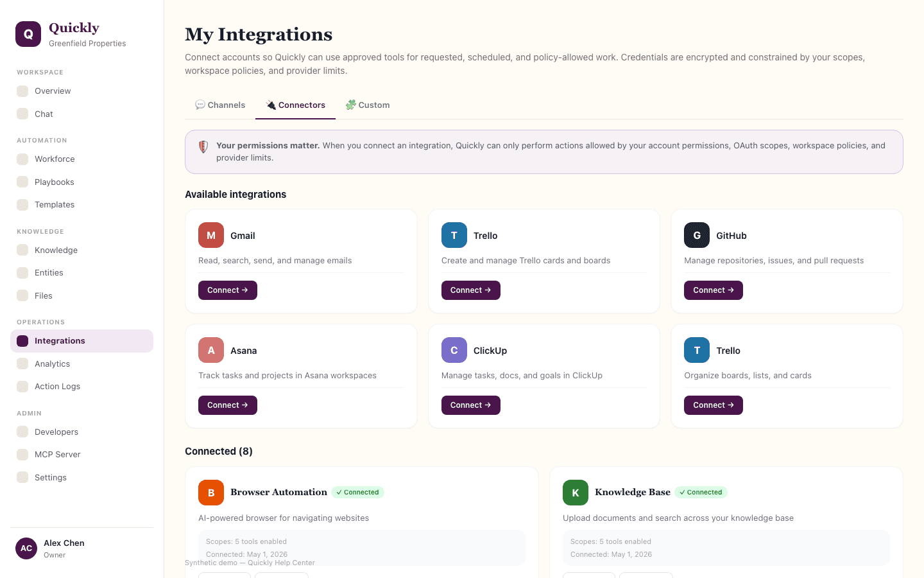Click the AC user avatar
The width and height of the screenshot is (924, 578).
tap(26, 548)
